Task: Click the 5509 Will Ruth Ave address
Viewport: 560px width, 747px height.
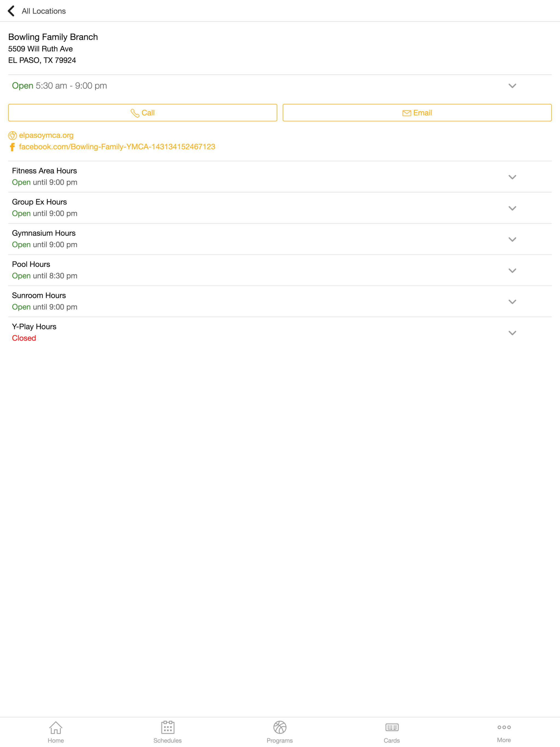Action: point(40,49)
